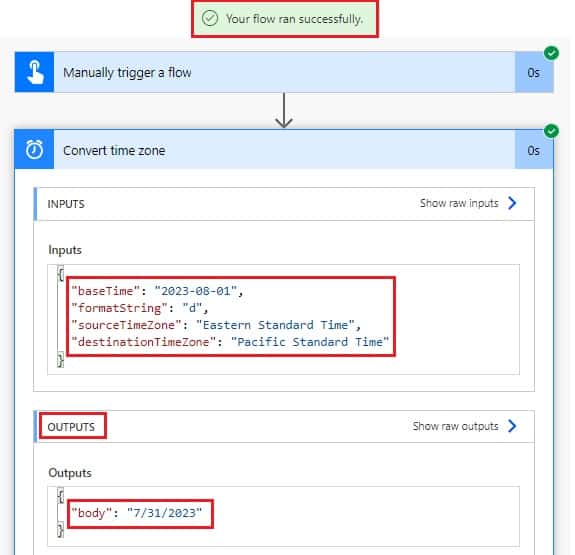The image size is (575, 555).
Task: Expand the Manually trigger a flow step
Action: [x=284, y=72]
